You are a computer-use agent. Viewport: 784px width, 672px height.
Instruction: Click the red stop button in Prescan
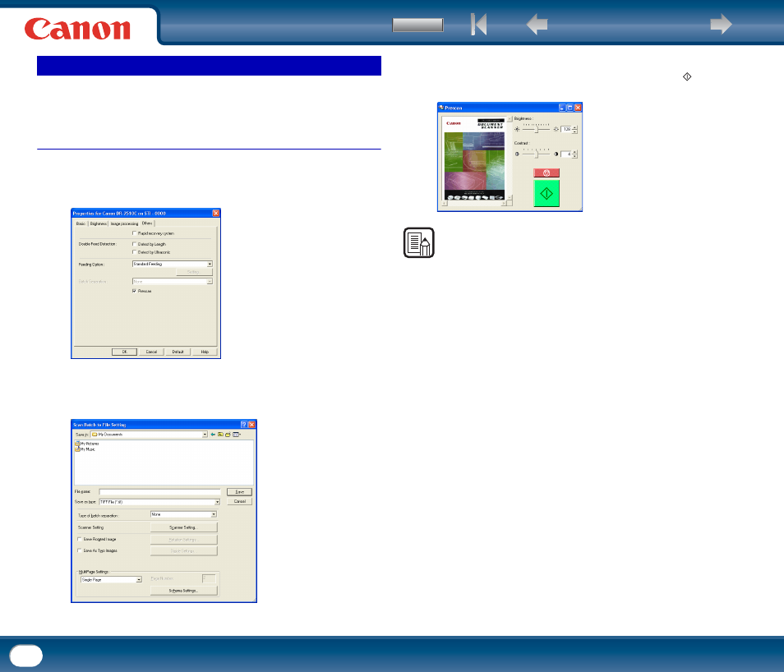tap(546, 173)
